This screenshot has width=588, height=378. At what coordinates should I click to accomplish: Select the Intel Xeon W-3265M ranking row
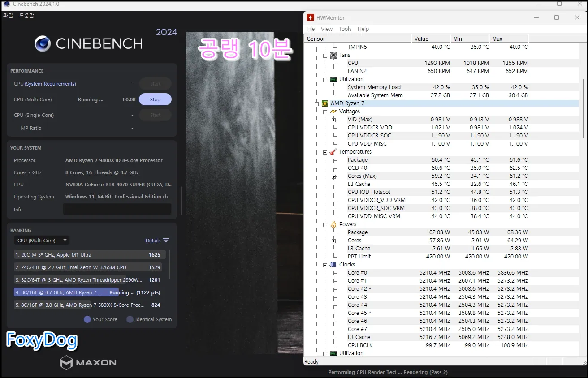(90, 267)
